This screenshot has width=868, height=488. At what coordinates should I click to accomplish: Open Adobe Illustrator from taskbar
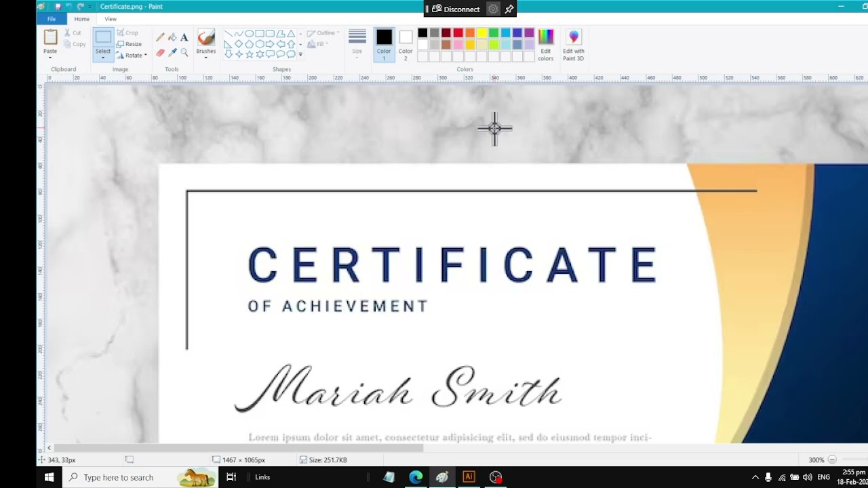point(469,477)
